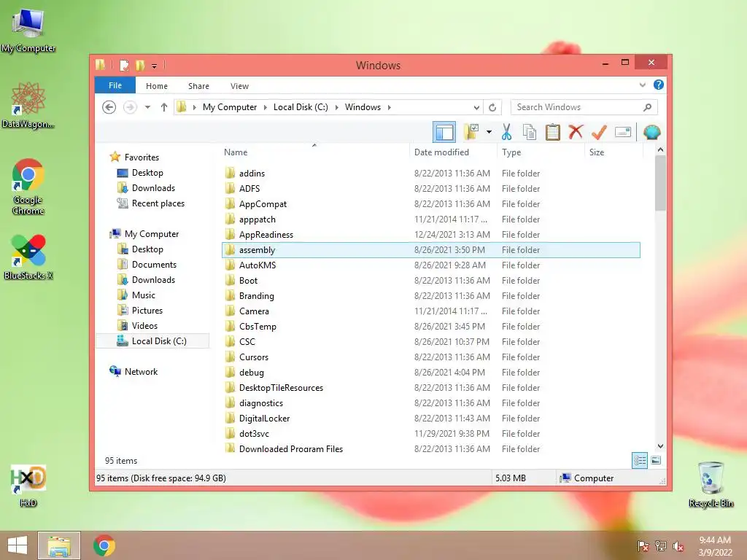The height and width of the screenshot is (560, 747).
Task: Select the DigitalLocker folder
Action: click(430, 418)
